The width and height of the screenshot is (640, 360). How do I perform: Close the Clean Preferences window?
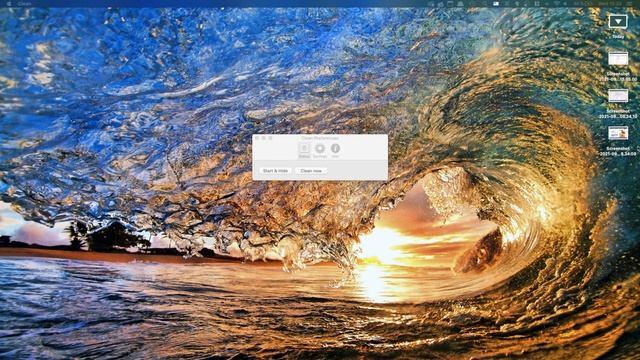pyautogui.click(x=257, y=138)
